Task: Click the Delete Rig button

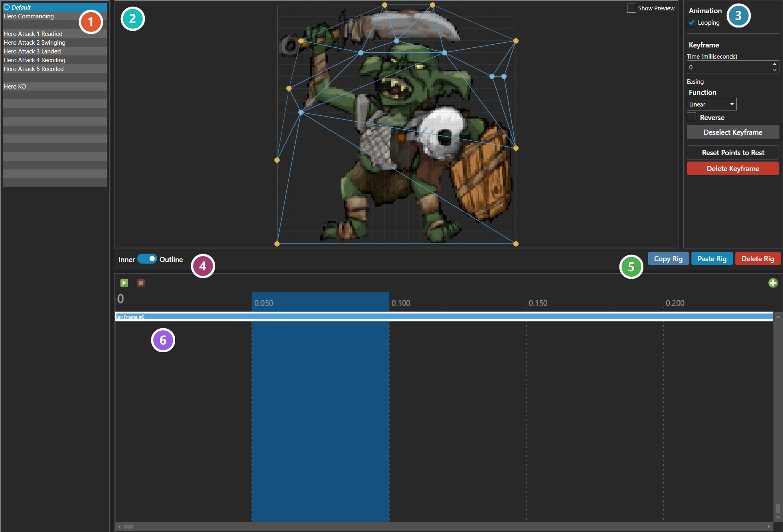Action: pyautogui.click(x=757, y=258)
